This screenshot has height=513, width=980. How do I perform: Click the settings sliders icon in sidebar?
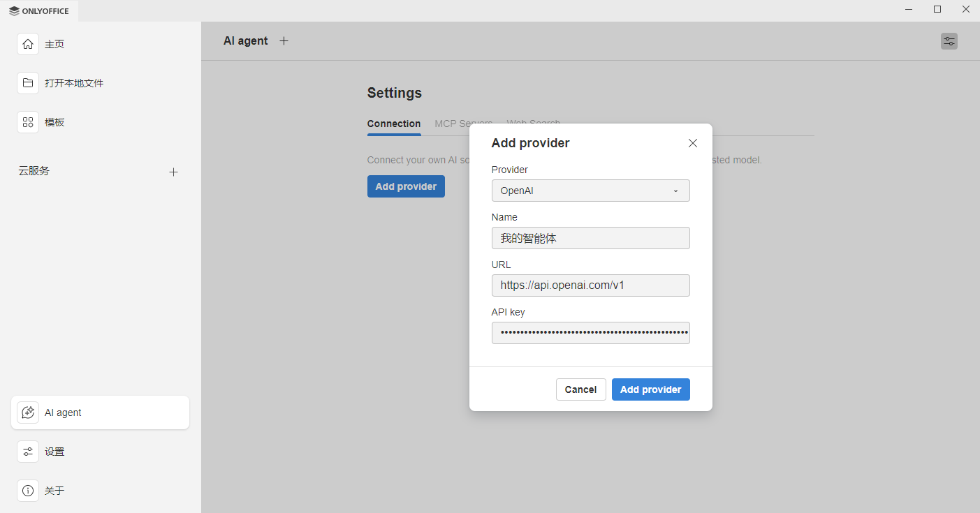(x=28, y=452)
